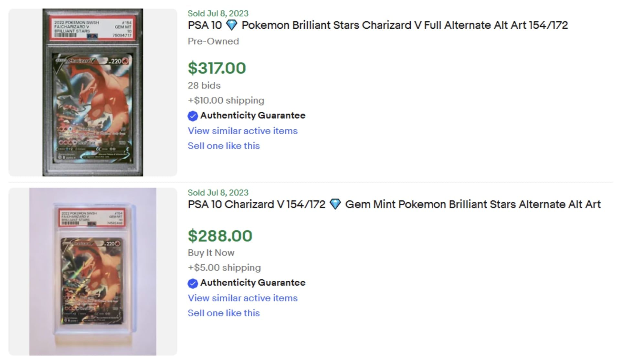
Task: Click 'Sell one like this' under the 28 bids listing
Action: (x=224, y=146)
